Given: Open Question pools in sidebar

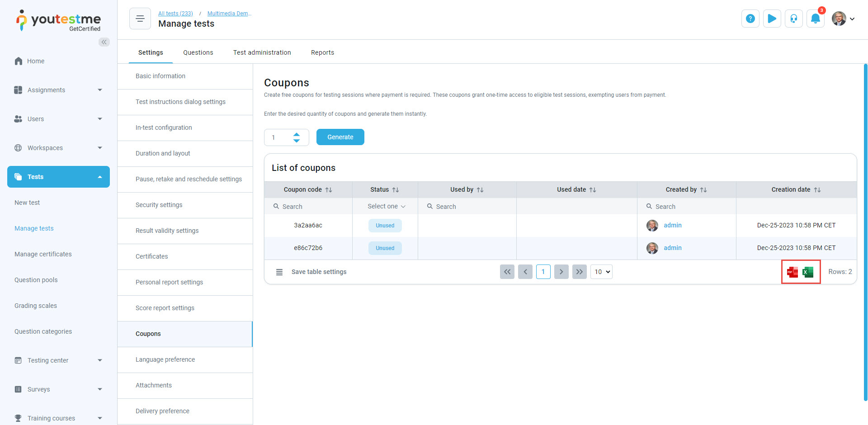Looking at the screenshot, I should 36,280.
